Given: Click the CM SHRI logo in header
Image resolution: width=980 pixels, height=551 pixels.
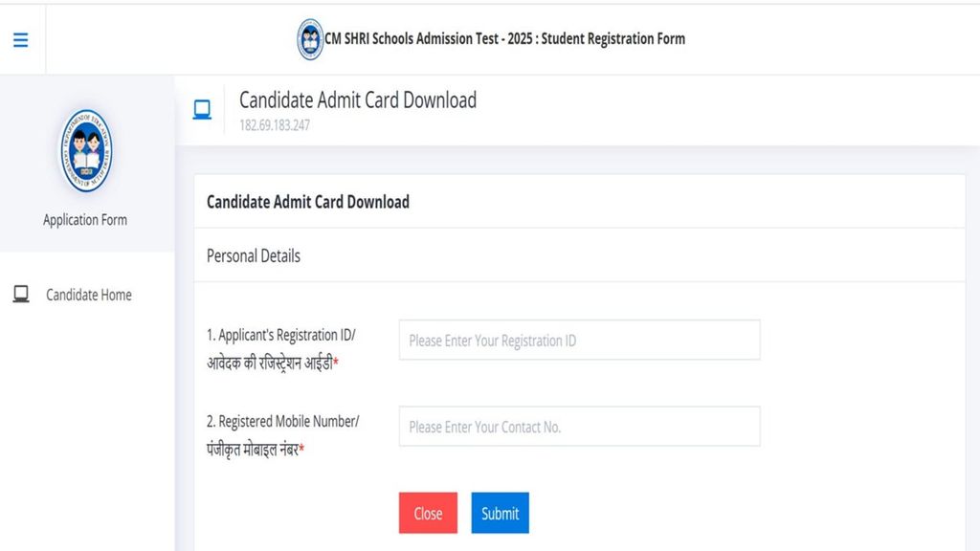Looking at the screenshot, I should coord(310,39).
